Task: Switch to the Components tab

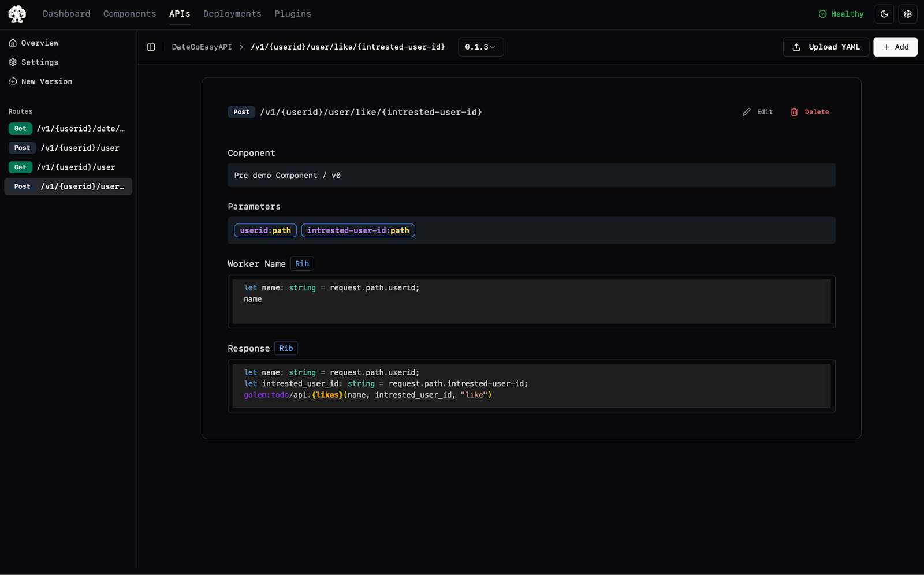Action: coord(129,14)
